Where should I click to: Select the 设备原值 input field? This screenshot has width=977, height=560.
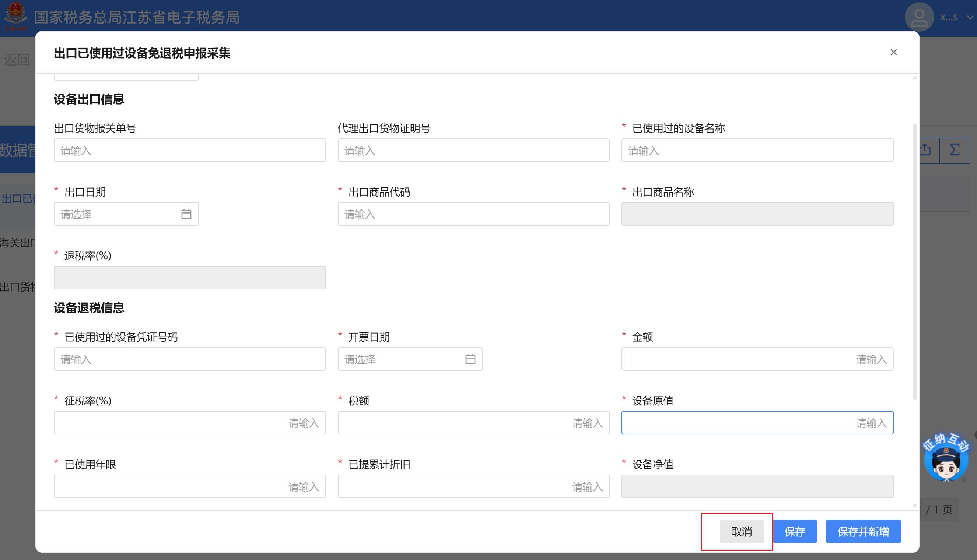point(757,423)
